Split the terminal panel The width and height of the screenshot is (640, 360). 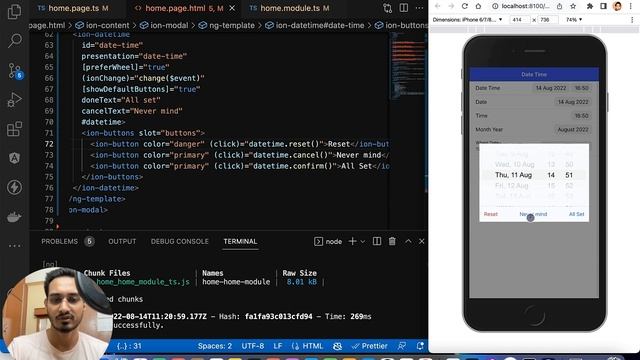coord(377,241)
